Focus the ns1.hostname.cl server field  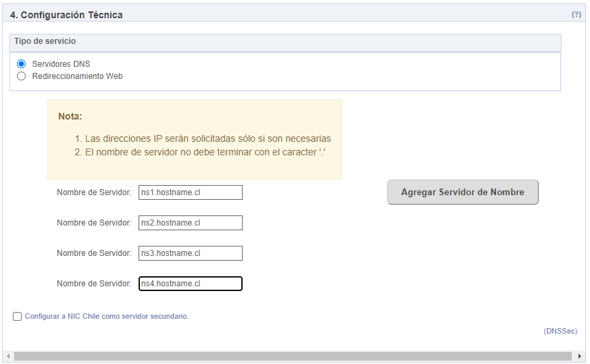tap(191, 192)
